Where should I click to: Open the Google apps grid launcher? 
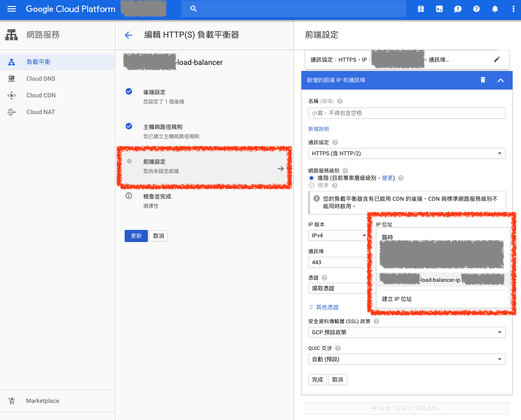point(420,9)
